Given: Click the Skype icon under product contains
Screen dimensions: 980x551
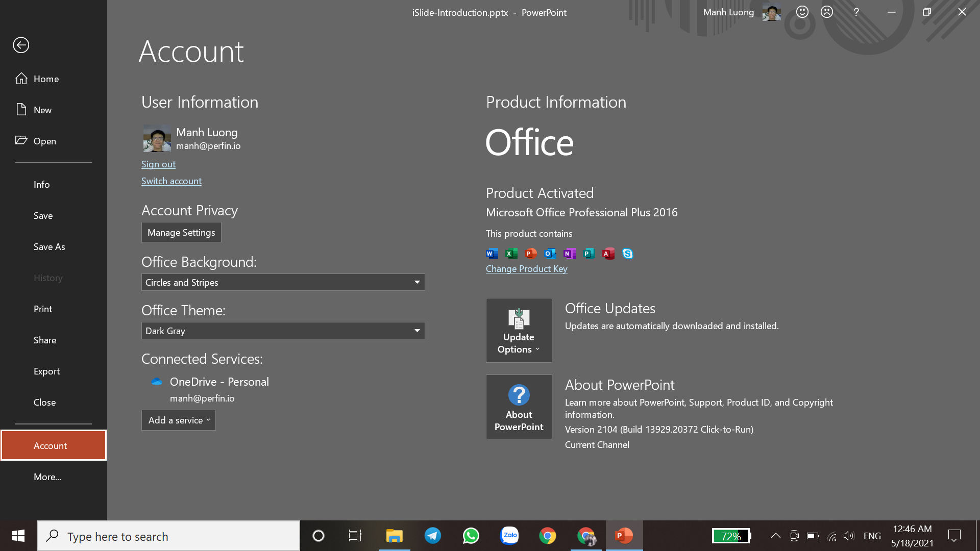Looking at the screenshot, I should (628, 254).
